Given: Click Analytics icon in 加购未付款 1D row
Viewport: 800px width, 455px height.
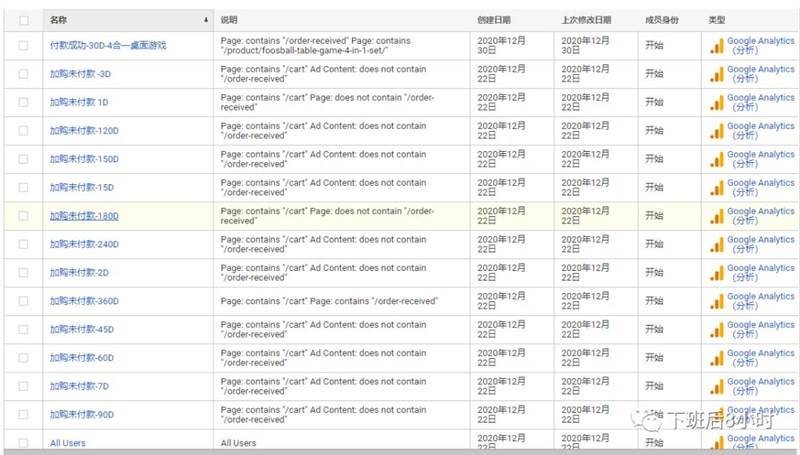Looking at the screenshot, I should [x=717, y=103].
